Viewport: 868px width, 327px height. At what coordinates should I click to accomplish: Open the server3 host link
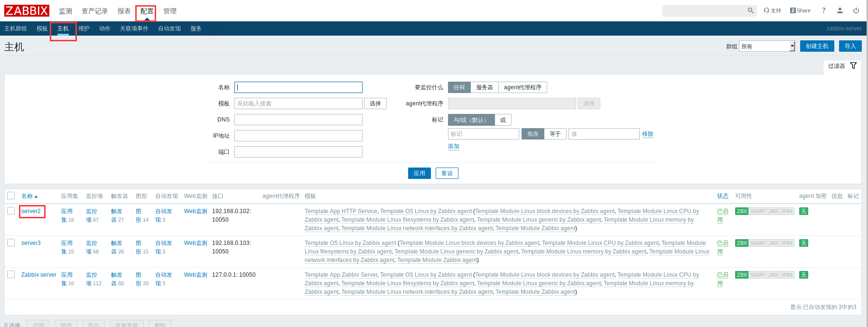31,243
